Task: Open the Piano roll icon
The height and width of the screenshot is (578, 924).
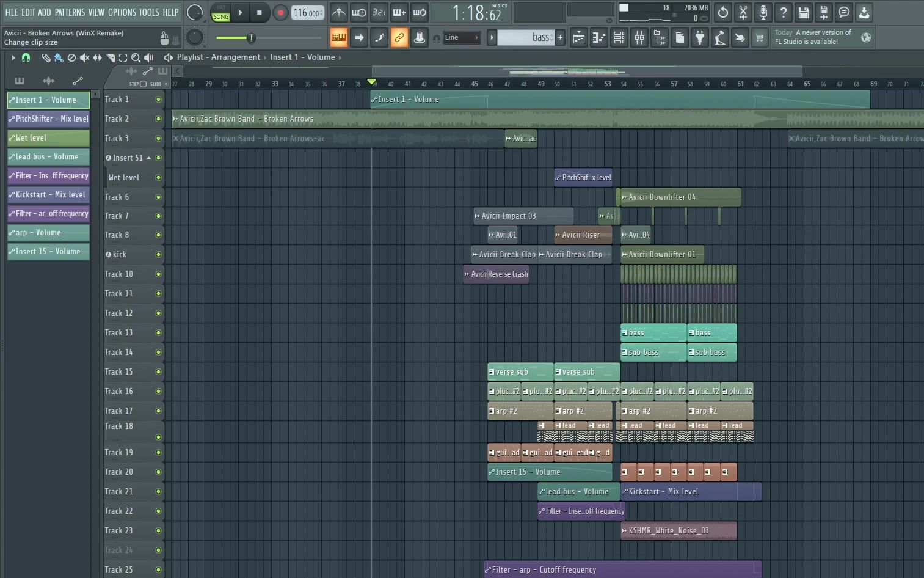Action: click(599, 38)
